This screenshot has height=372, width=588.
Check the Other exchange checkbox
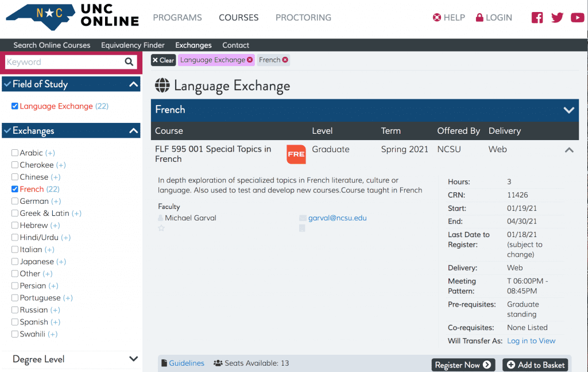click(x=14, y=273)
